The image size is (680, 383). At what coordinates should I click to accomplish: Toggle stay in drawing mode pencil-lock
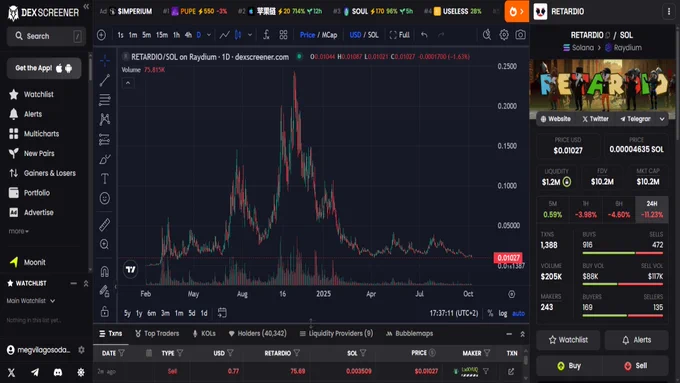pyautogui.click(x=105, y=291)
